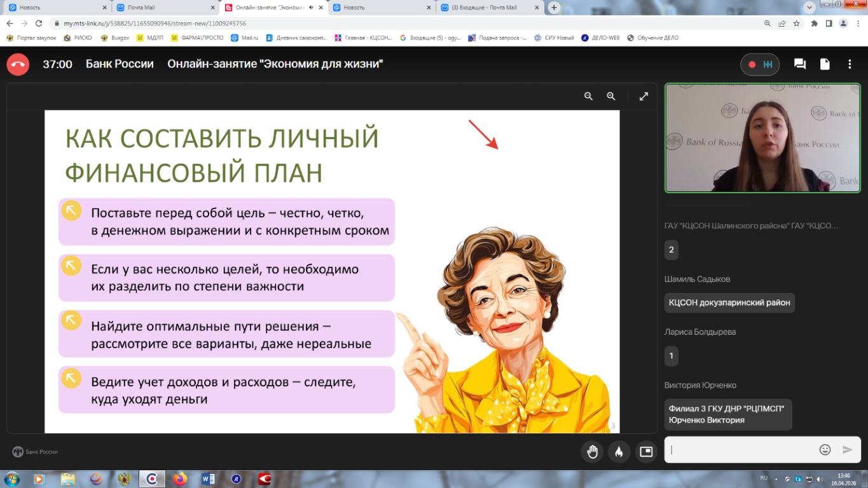Expand the slide to fullscreen
This screenshot has width=868, height=488.
tap(644, 97)
